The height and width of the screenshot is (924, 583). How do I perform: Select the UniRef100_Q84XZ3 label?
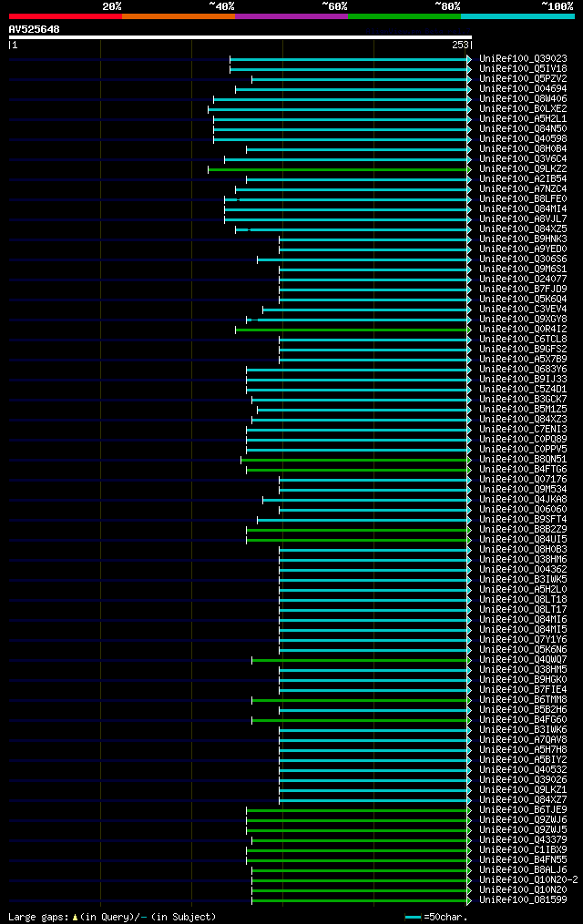(523, 420)
